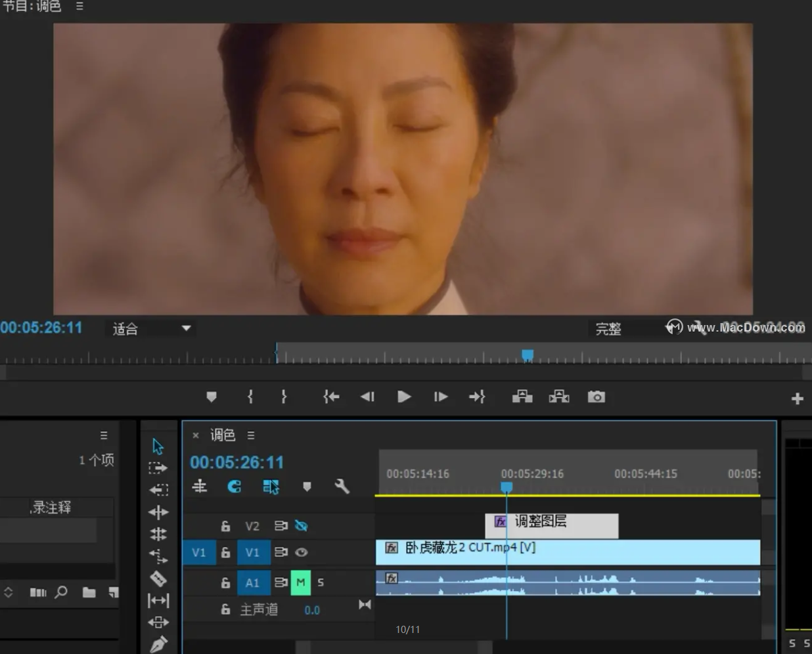Toggle the lock on the 主声道 track
812x654 pixels.
pos(225,609)
